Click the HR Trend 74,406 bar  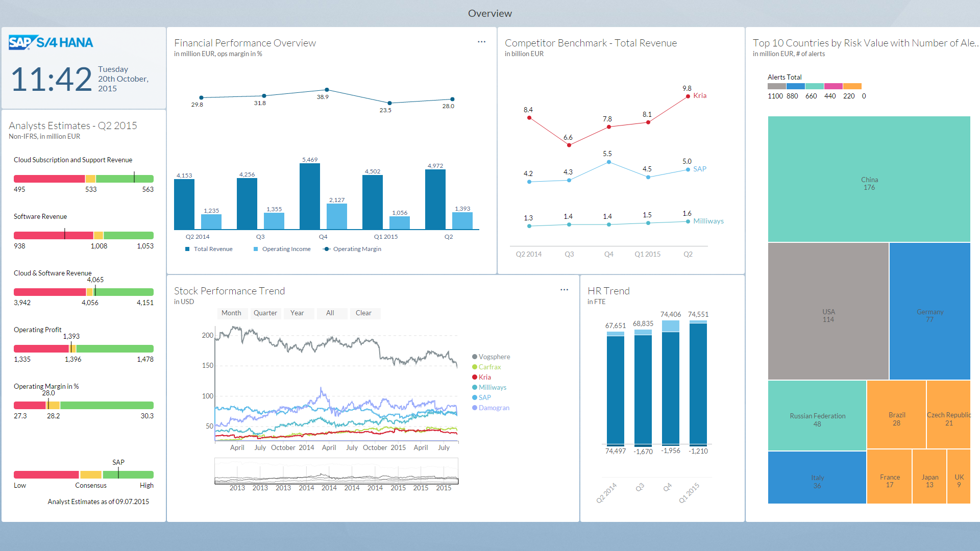tap(671, 383)
